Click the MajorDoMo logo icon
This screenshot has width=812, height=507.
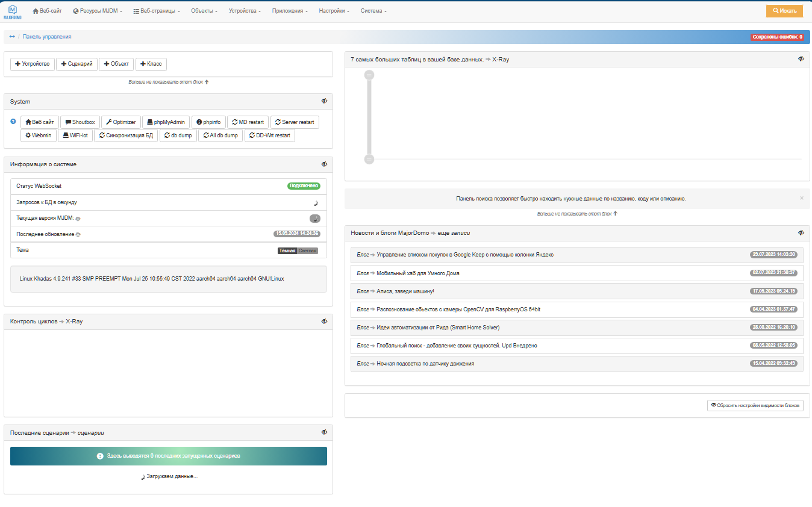[12, 11]
